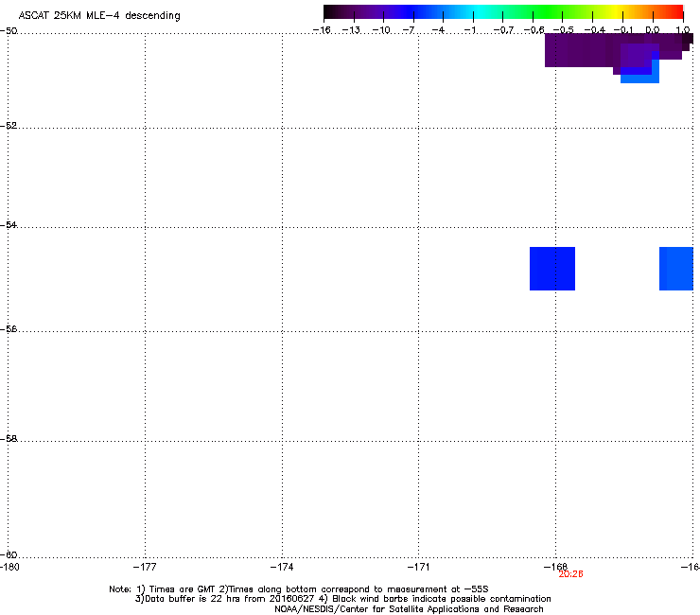Click the blue data square on the -168 line
This screenshot has width=700, height=615.
tap(552, 269)
